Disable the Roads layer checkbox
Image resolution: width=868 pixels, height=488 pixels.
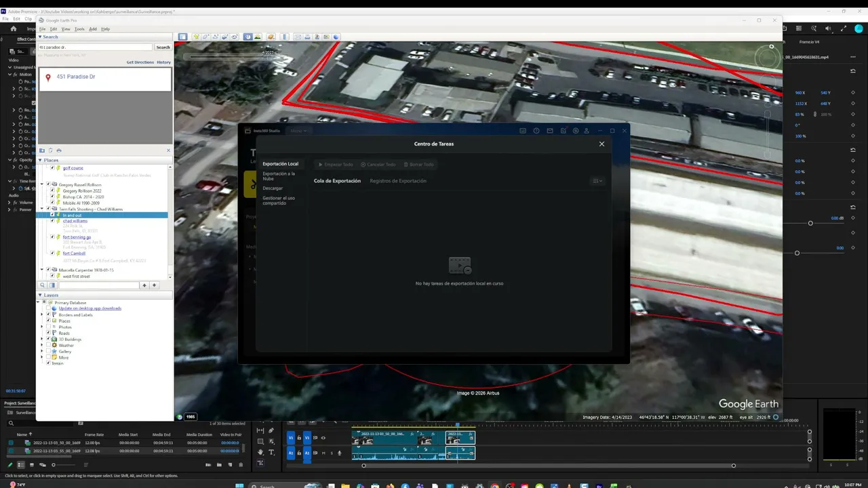pyautogui.click(x=48, y=333)
